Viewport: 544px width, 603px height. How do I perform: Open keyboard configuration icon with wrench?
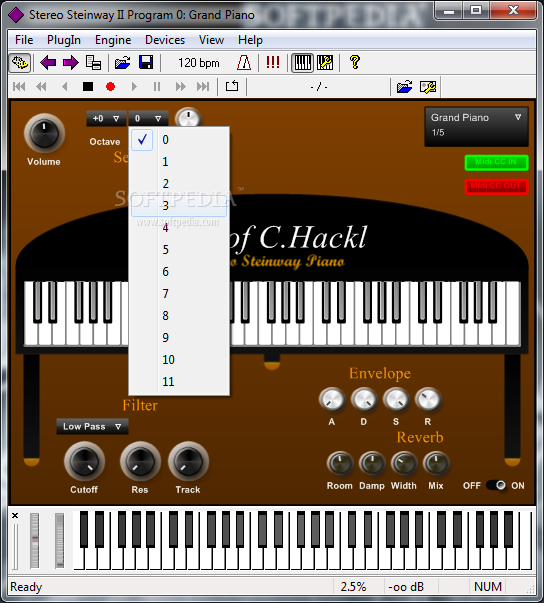pos(325,63)
